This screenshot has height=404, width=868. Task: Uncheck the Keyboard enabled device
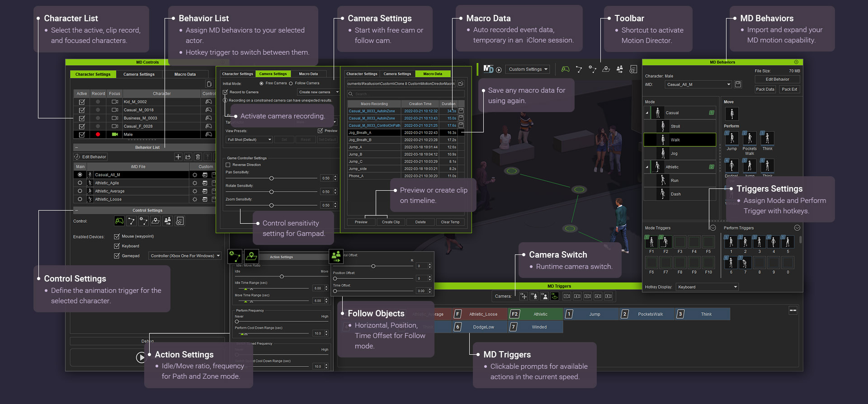[117, 246]
